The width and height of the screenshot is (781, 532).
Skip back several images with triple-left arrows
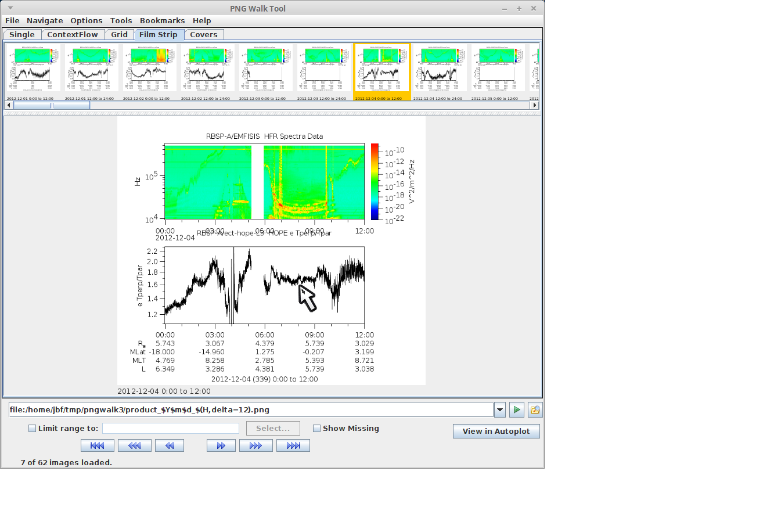[134, 445]
